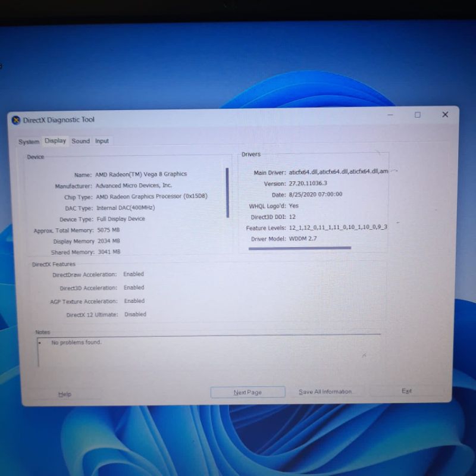Open the Sound tab

pos(80,141)
